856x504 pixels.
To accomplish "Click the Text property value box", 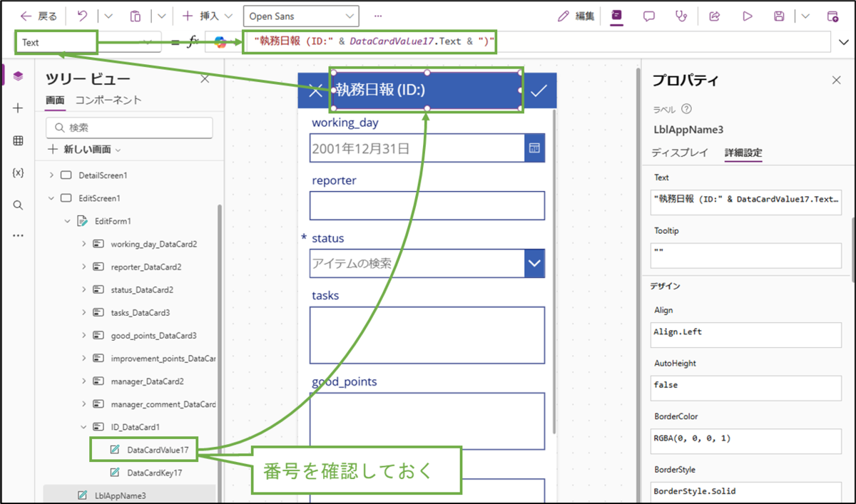I will tap(747, 202).
